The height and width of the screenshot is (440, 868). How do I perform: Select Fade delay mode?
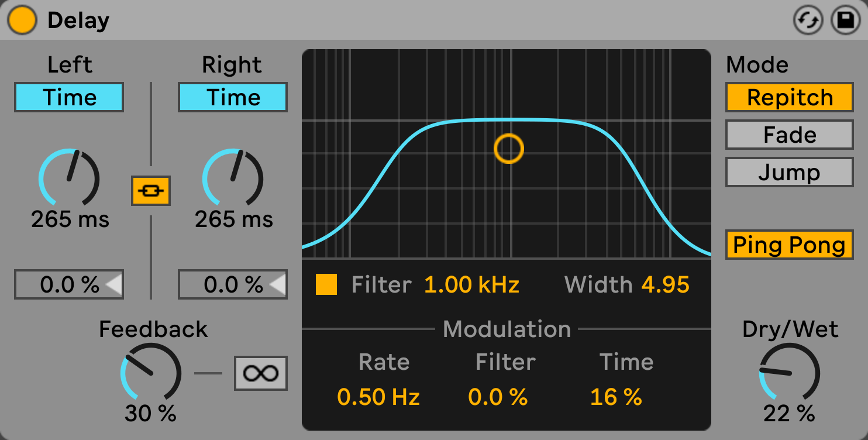(789, 135)
